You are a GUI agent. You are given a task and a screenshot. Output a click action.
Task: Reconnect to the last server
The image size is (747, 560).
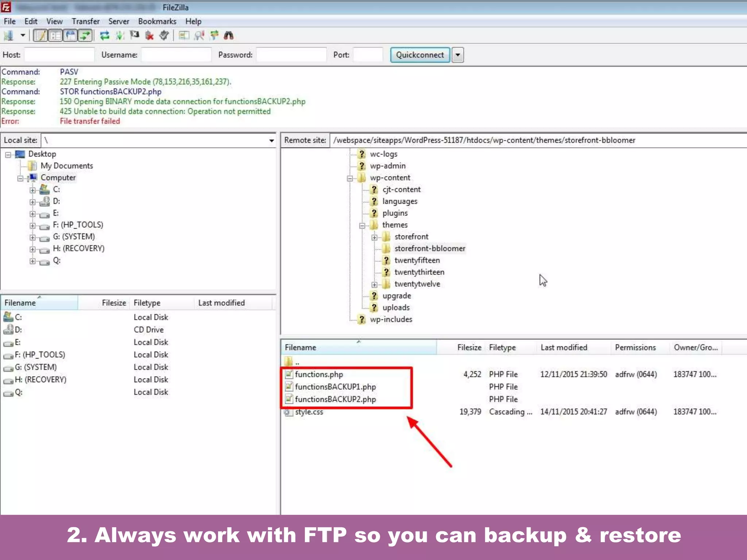click(x=164, y=35)
